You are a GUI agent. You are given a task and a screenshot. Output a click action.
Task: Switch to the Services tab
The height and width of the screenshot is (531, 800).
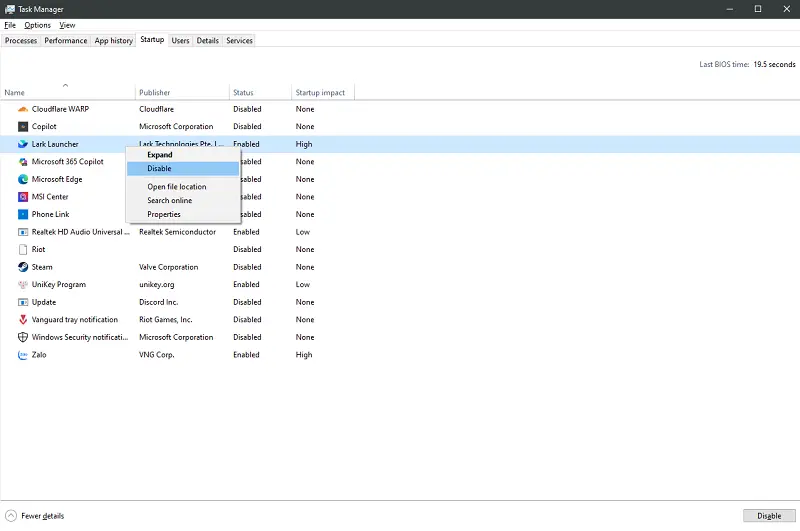click(239, 40)
